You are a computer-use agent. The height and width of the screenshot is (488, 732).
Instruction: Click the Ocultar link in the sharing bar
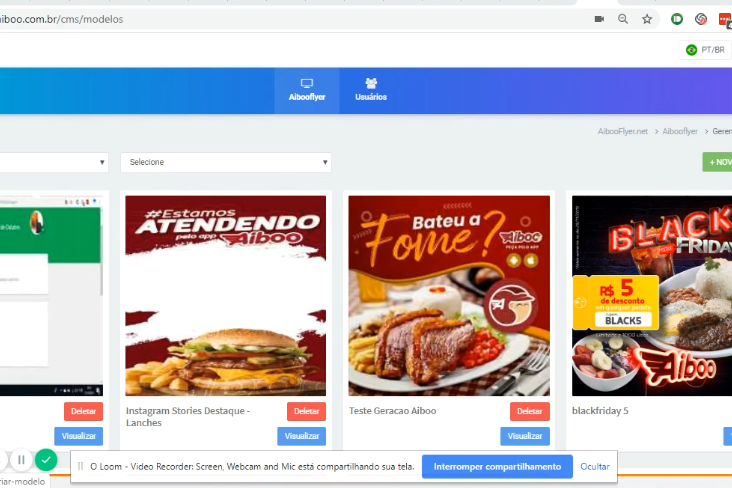pos(595,467)
